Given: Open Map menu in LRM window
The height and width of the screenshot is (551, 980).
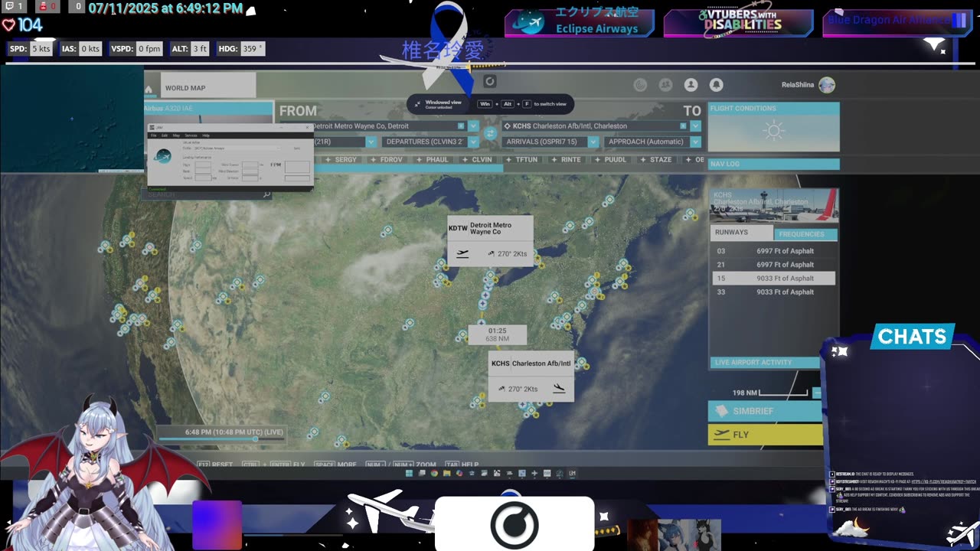Looking at the screenshot, I should 176,135.
